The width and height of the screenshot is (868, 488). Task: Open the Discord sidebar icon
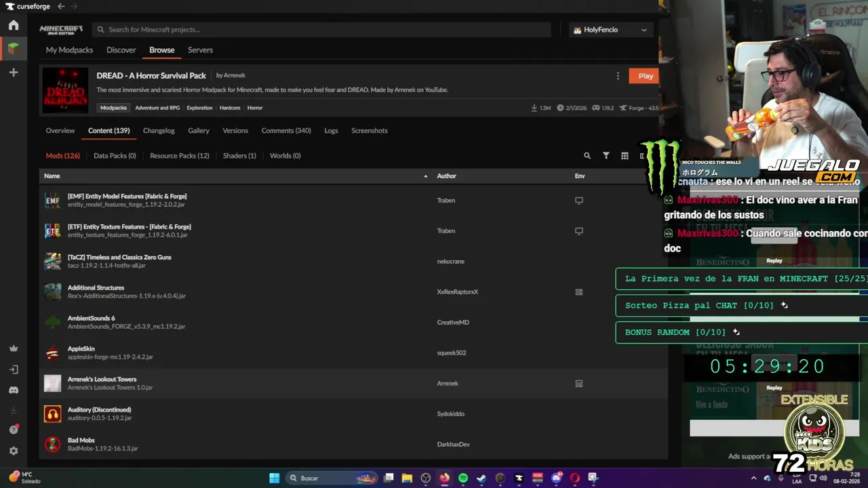(x=14, y=390)
